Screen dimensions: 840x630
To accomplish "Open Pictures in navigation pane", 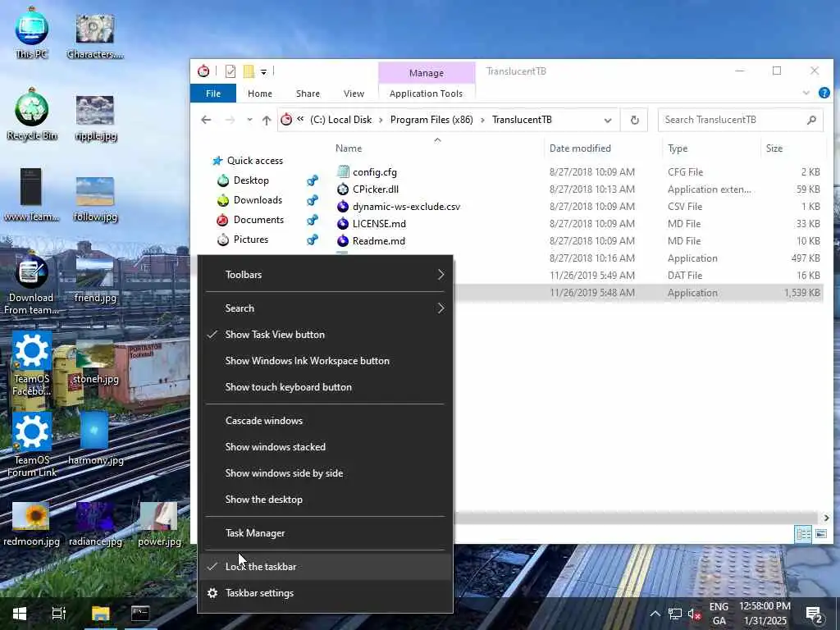I will [x=250, y=240].
